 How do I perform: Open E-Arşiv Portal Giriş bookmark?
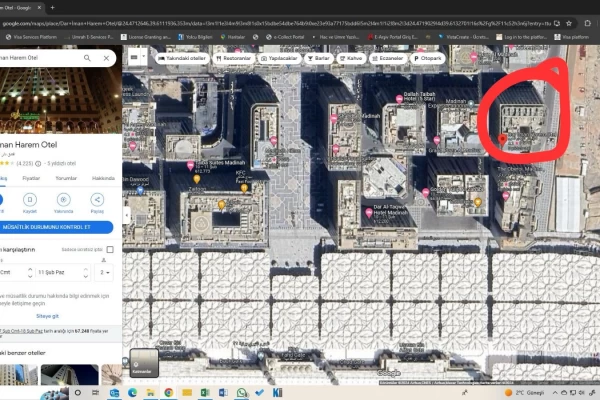point(393,37)
